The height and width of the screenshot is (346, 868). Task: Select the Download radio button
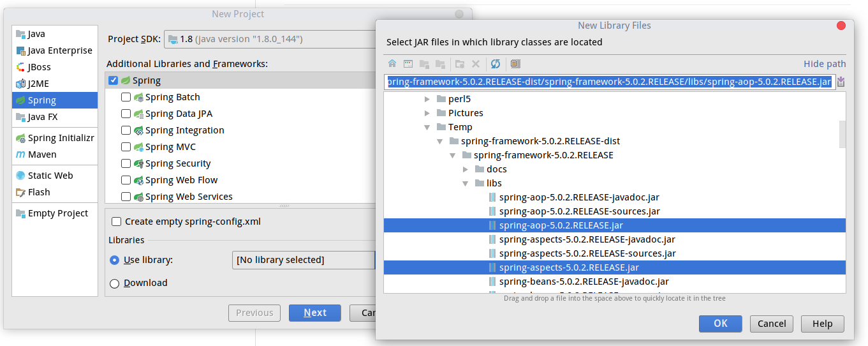pyautogui.click(x=115, y=283)
